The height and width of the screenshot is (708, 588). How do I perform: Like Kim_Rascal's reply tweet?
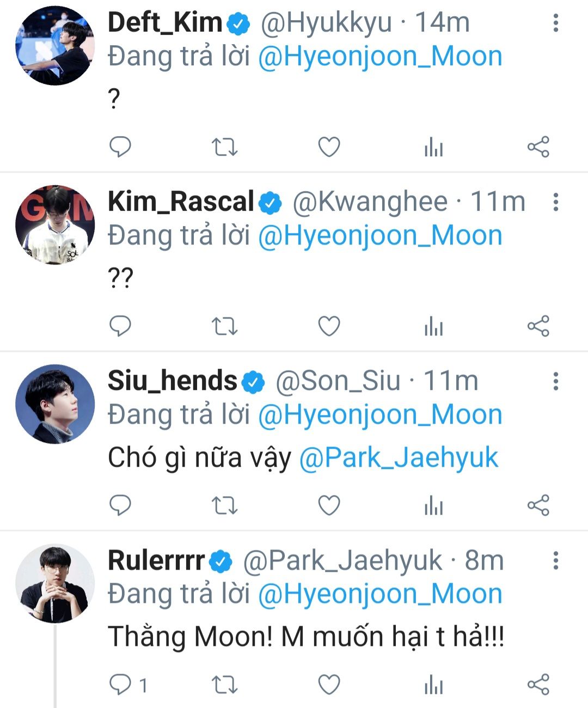pos(329,326)
